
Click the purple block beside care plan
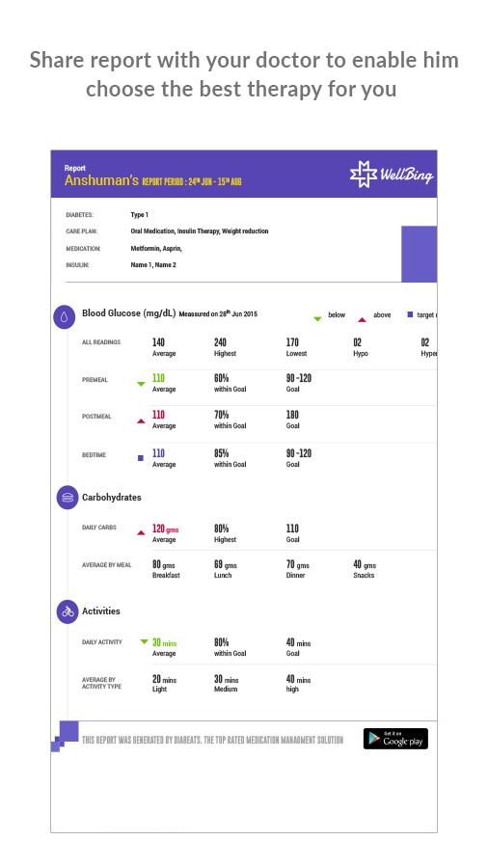pos(419,254)
